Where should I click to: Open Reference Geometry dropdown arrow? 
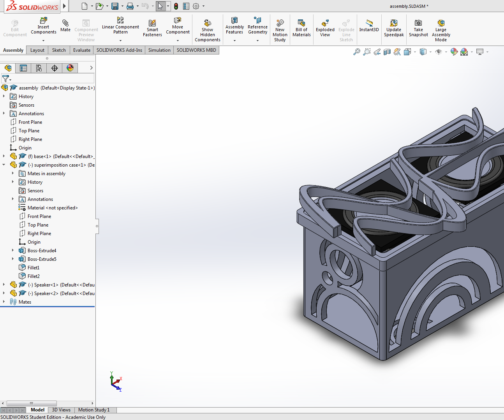coord(257,40)
